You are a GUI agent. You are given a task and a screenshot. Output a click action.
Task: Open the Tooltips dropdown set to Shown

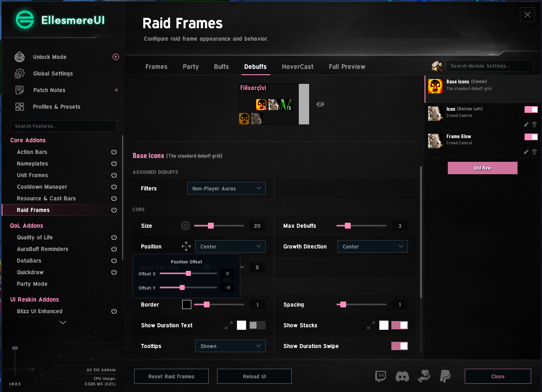click(230, 346)
